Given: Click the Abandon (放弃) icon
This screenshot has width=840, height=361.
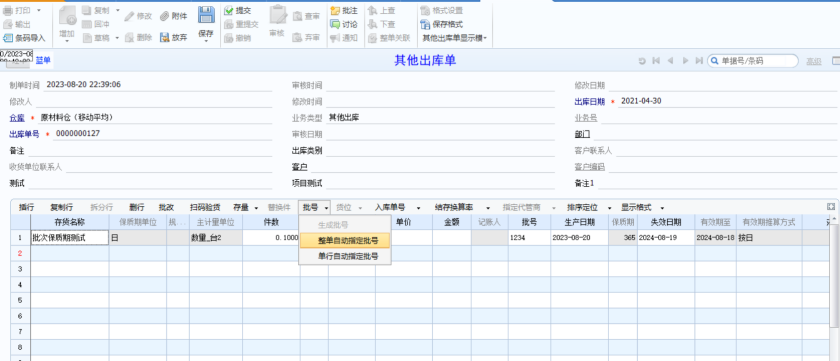Looking at the screenshot, I should (164, 37).
